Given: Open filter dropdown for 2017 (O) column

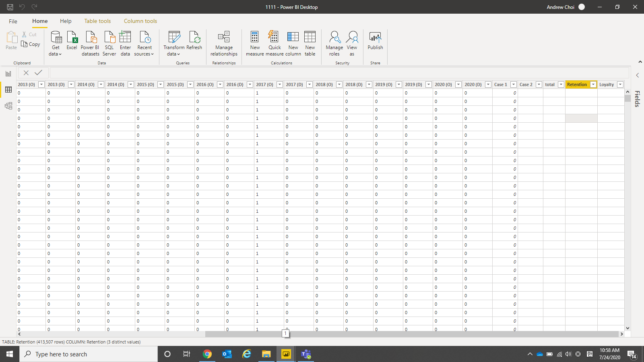Looking at the screenshot, I should tap(280, 84).
